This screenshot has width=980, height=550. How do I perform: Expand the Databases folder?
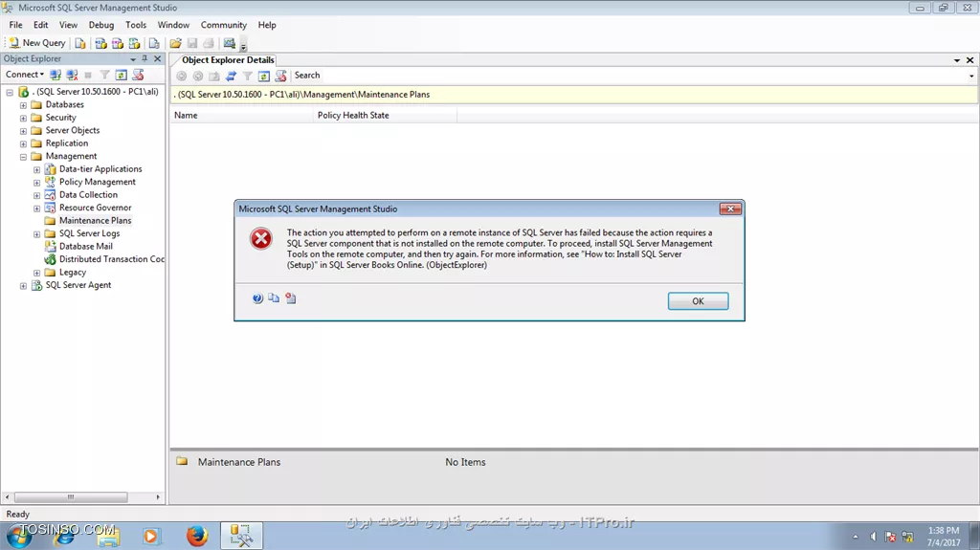click(23, 105)
